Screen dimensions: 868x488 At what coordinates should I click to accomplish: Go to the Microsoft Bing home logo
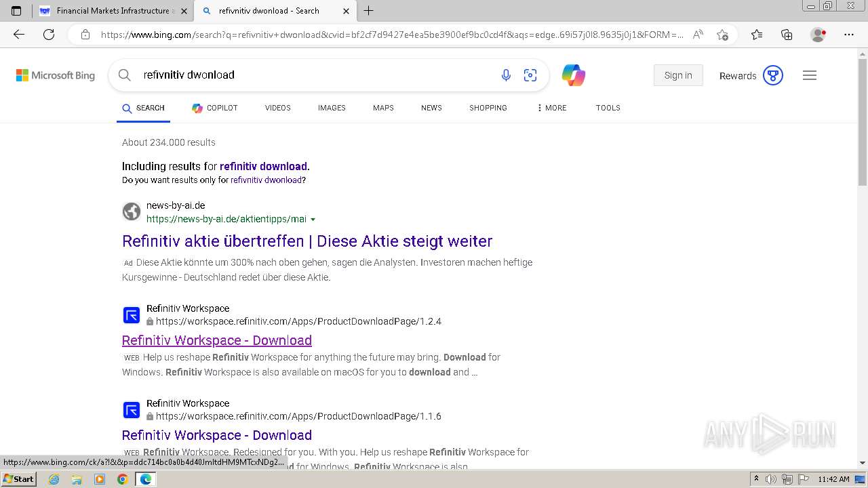tap(56, 75)
